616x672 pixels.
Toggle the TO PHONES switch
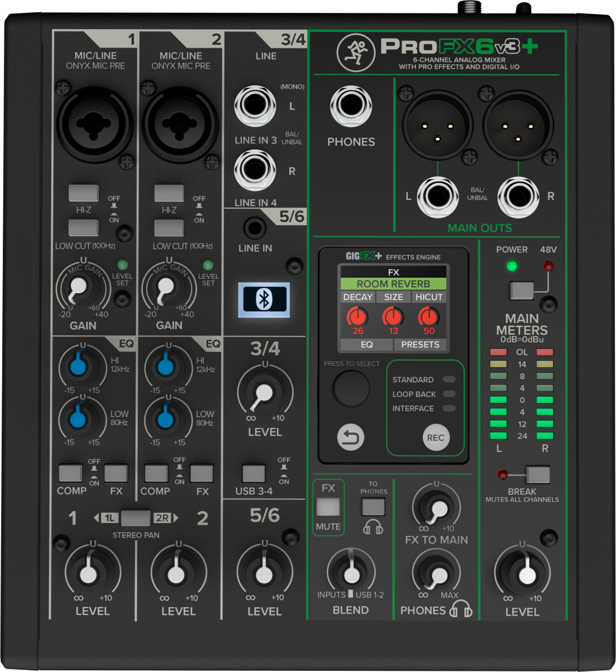(x=373, y=507)
